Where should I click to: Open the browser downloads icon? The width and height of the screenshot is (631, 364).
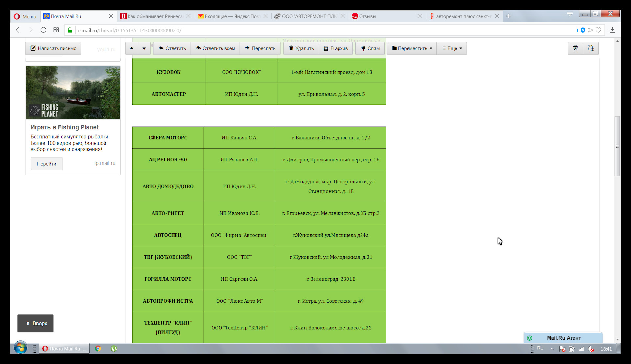(612, 30)
